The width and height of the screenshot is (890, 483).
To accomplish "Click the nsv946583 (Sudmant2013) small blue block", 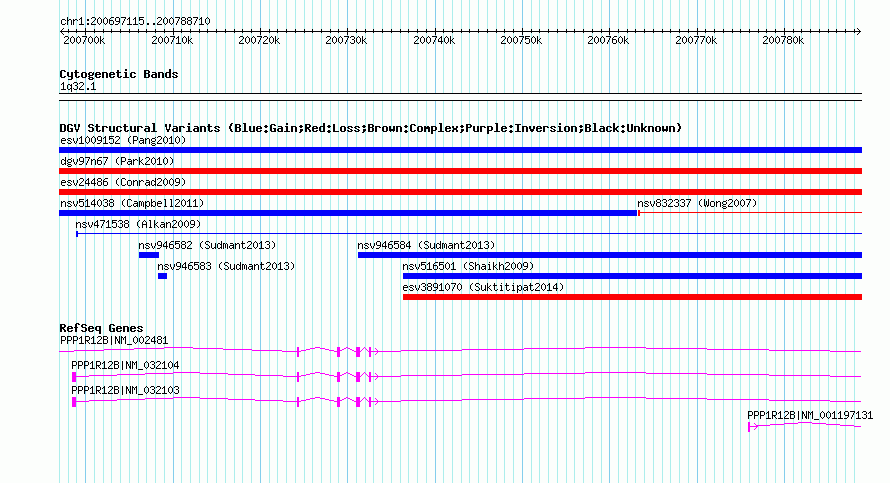I will 162,276.
